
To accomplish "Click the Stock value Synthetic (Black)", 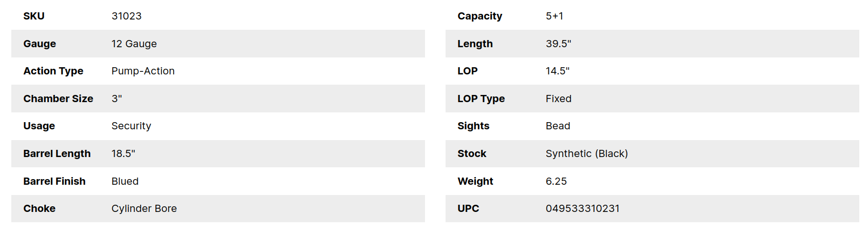I will point(587,153).
